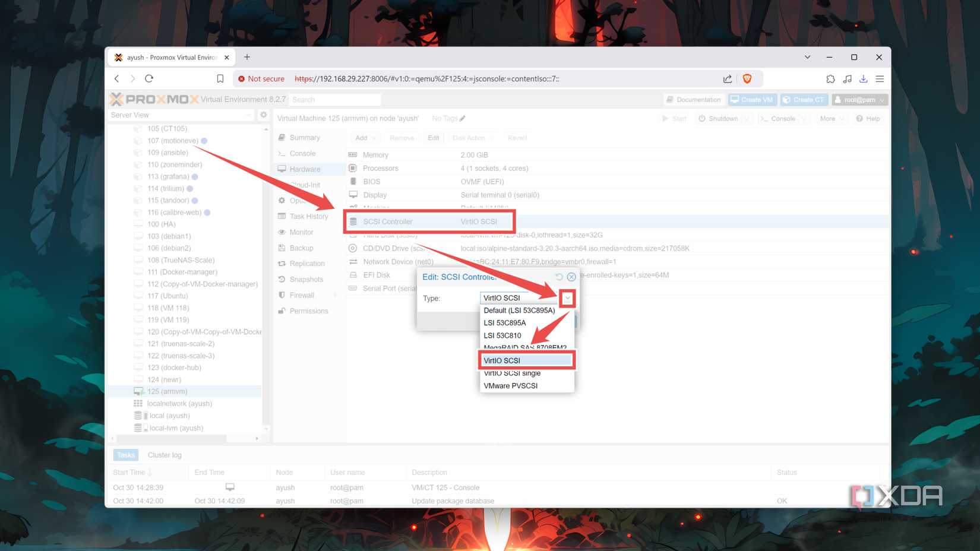Click the browser reload icon
This screenshot has width=980, height=551.
click(x=149, y=78)
